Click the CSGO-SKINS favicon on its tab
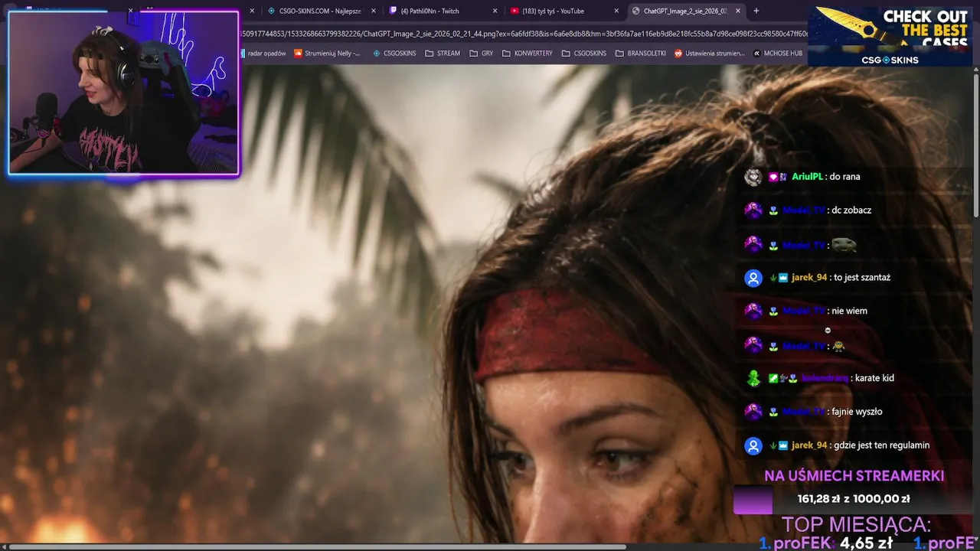Viewport: 980px width, 551px height. [x=272, y=11]
